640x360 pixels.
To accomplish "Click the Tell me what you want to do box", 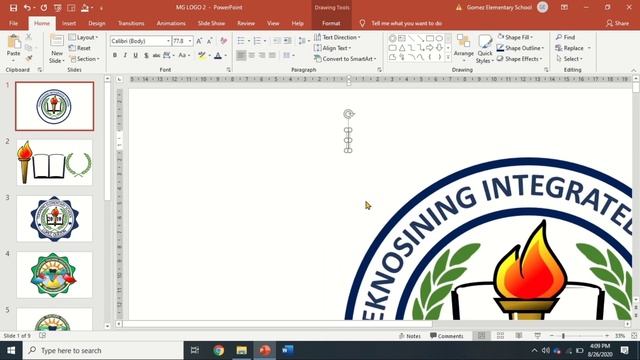I will pyautogui.click(x=407, y=23).
